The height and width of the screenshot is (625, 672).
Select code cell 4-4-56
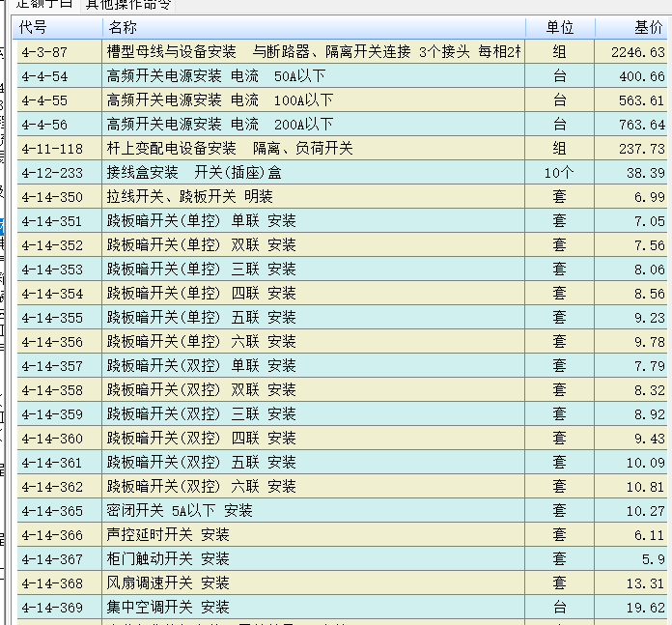tap(60, 125)
